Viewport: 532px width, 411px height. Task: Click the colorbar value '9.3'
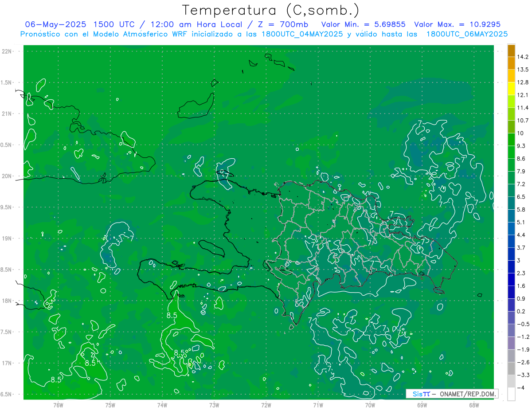[521, 146]
